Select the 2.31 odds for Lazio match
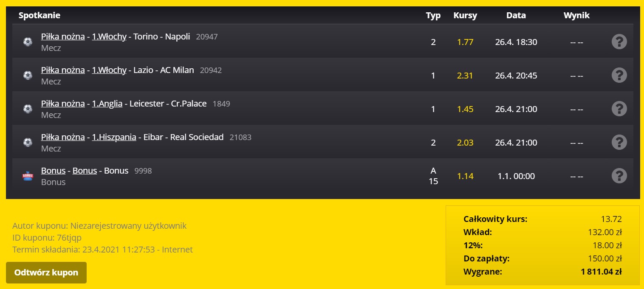Viewport: 644px width, 289px height. click(465, 76)
